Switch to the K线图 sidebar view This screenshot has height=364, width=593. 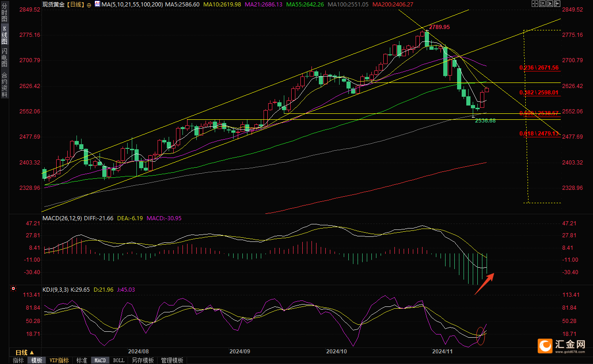coord(5,35)
